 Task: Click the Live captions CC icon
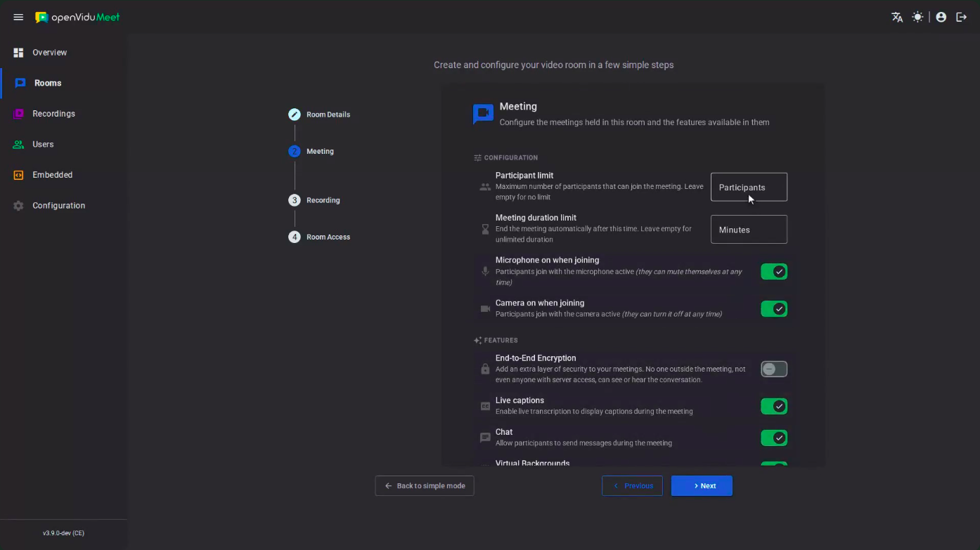point(485,407)
